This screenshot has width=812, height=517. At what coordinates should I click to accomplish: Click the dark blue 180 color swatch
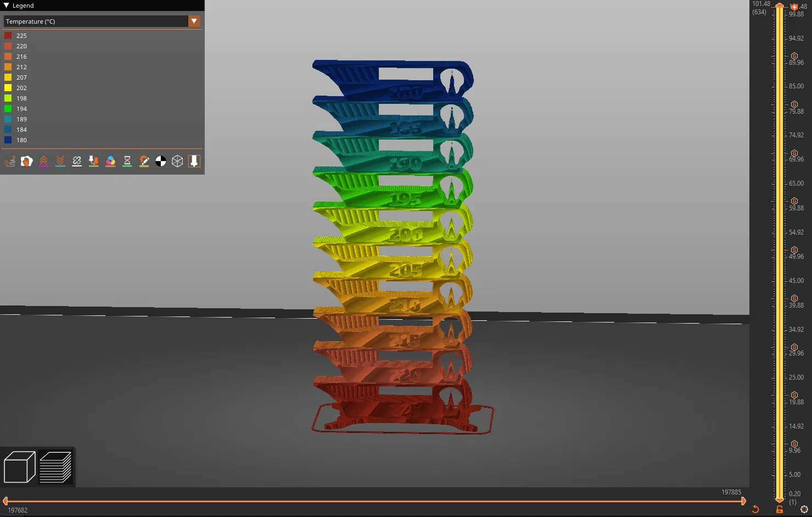(x=8, y=140)
